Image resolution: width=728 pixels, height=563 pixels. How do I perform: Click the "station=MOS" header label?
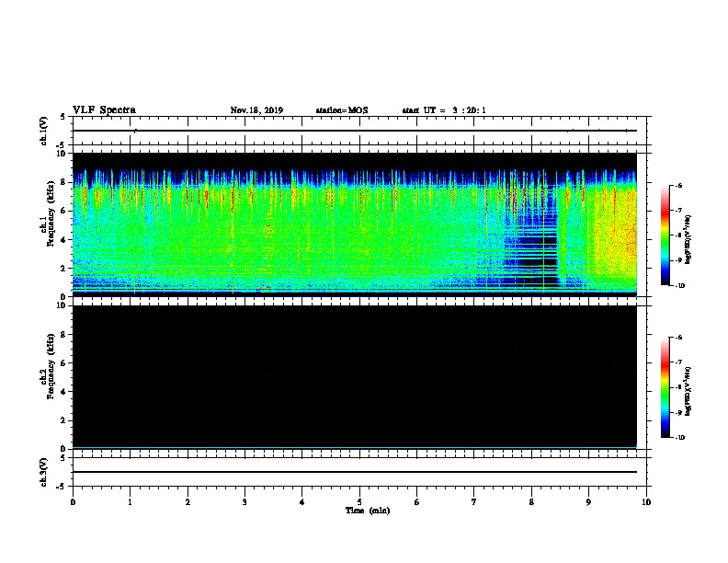(342, 110)
